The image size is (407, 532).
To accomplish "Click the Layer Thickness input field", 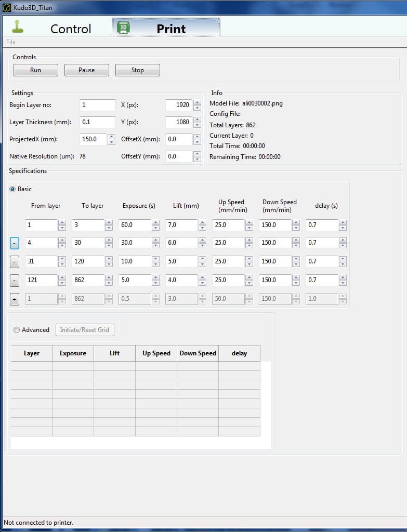I will [98, 122].
